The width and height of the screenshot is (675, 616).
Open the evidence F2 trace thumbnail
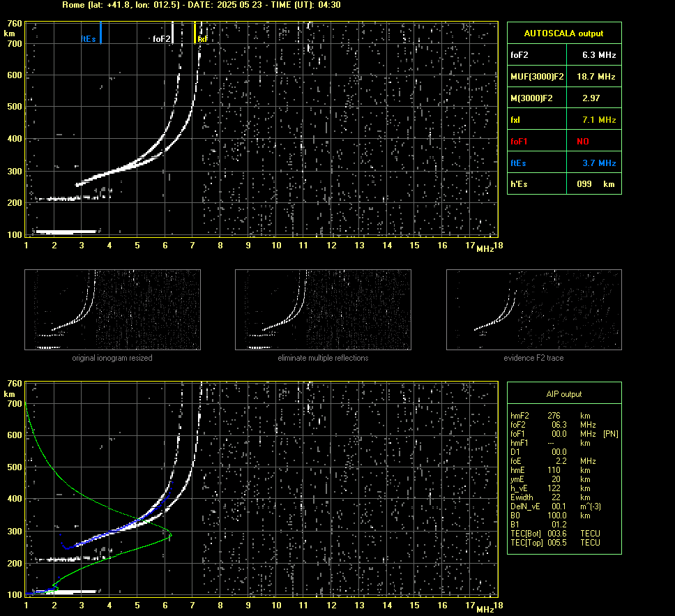[534, 310]
